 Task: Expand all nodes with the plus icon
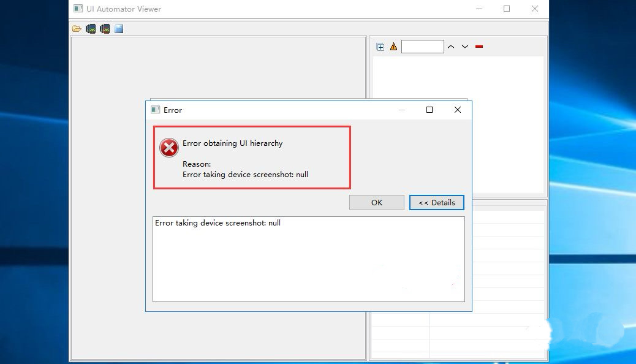coord(380,47)
